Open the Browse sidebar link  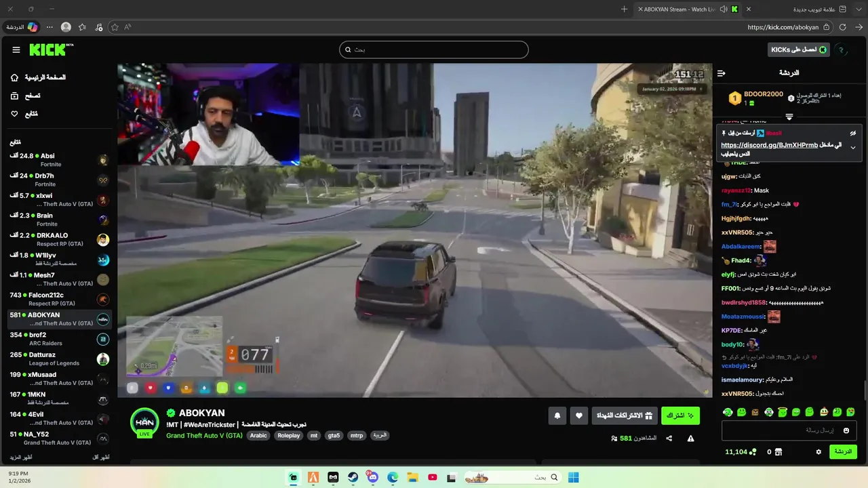[x=25, y=96]
